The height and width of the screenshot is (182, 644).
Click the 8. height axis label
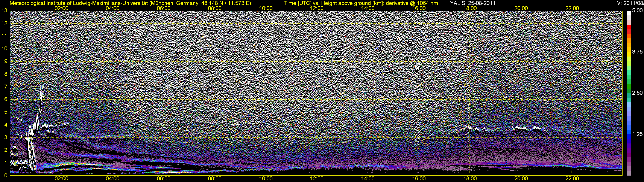tap(6, 74)
